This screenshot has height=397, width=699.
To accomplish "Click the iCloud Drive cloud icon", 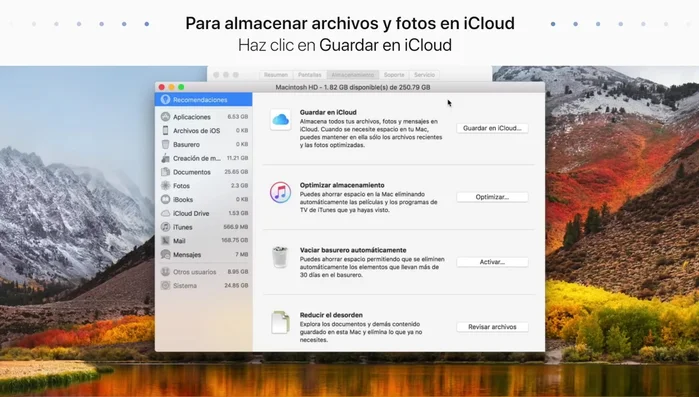I will click(x=165, y=213).
